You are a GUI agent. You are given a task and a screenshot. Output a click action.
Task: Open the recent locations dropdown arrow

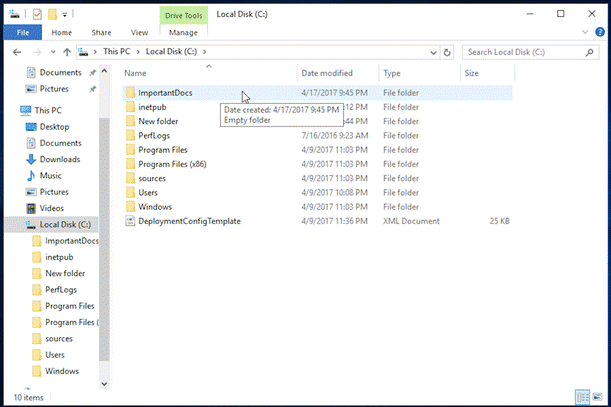(x=53, y=52)
